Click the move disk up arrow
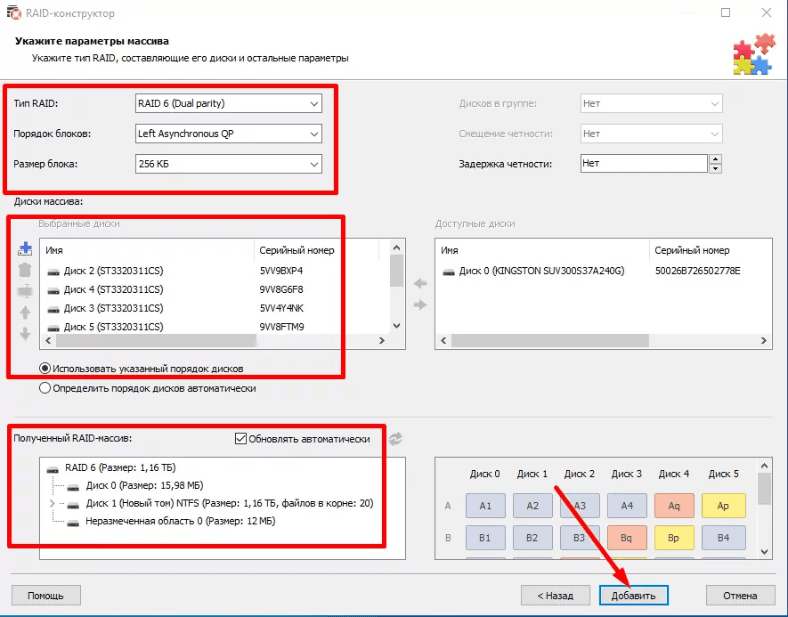Viewport: 788px width, 617px height. pyautogui.click(x=25, y=312)
